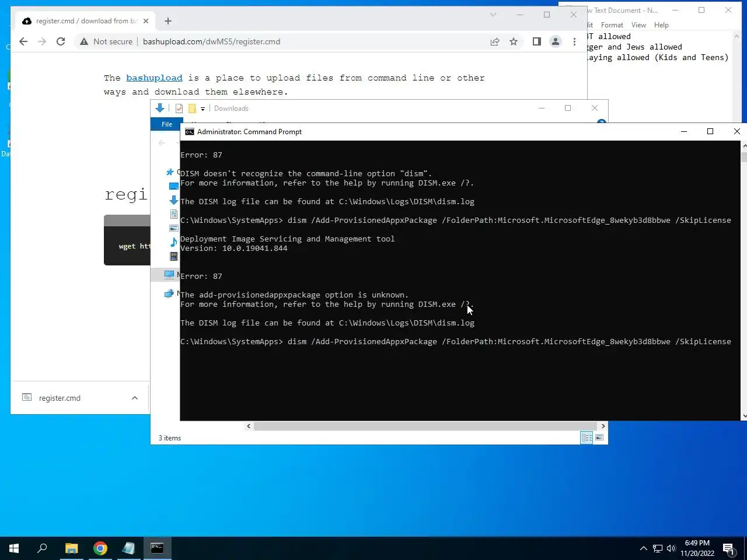The height and width of the screenshot is (560, 747).
Task: Open the notification center icon
Action: pyautogui.click(x=728, y=548)
